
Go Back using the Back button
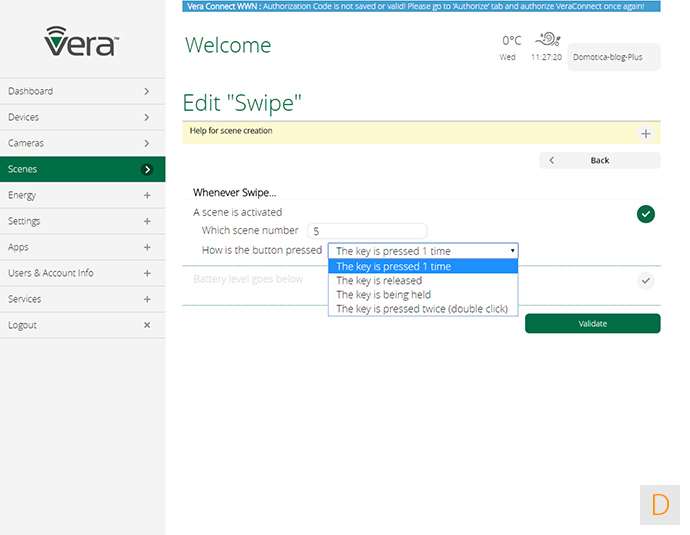click(x=599, y=160)
